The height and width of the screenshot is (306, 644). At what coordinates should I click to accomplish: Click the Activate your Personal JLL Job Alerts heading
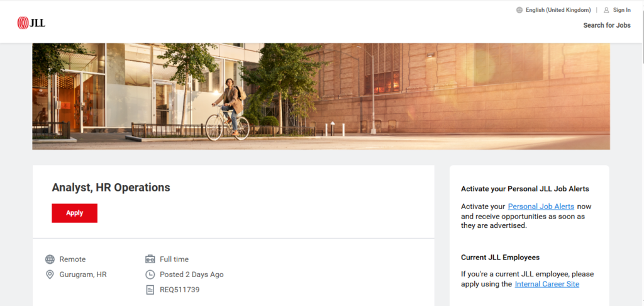click(x=525, y=189)
